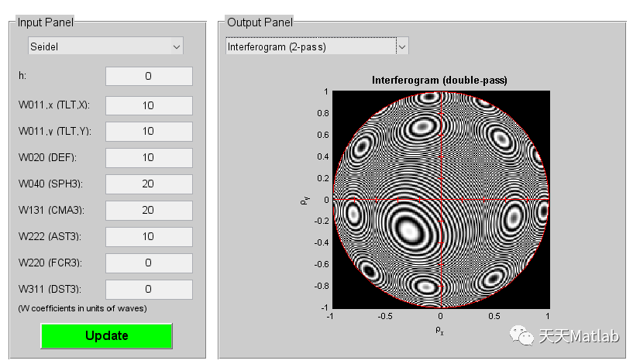Click the ρy axis label
This screenshot has width=640, height=364.
point(305,200)
